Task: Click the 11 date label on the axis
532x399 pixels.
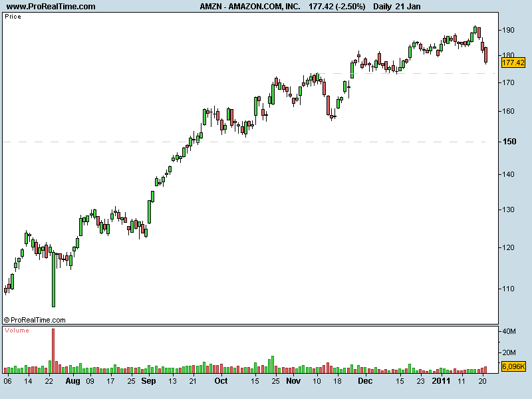Action: pos(461,381)
